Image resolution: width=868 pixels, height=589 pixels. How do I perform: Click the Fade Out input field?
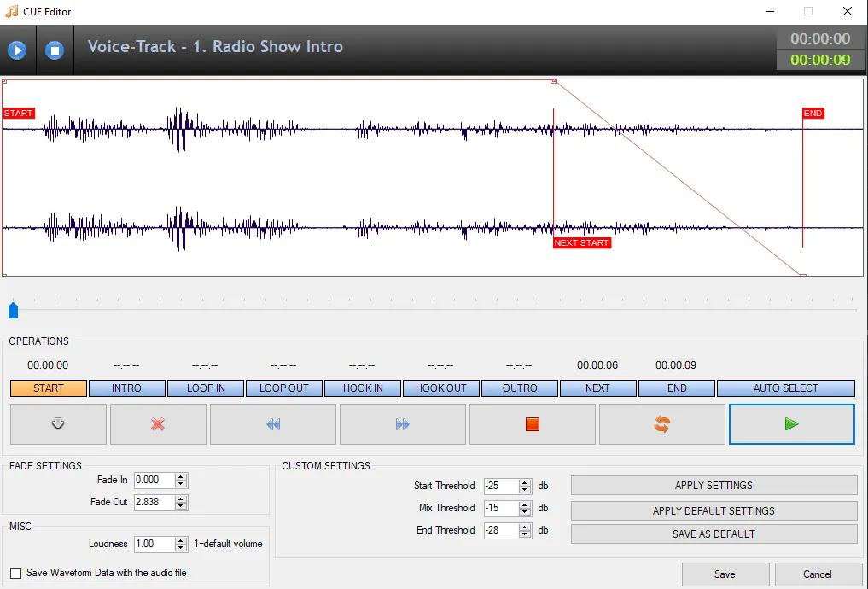tap(154, 502)
